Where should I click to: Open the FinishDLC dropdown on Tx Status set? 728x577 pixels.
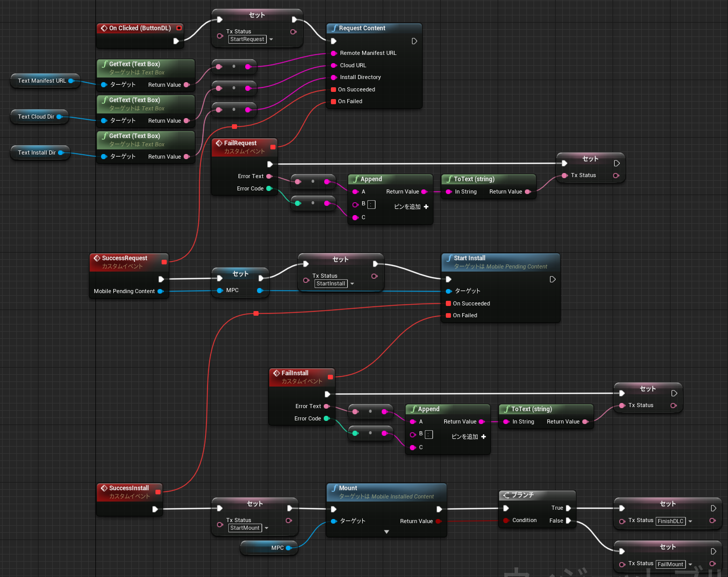690,521
